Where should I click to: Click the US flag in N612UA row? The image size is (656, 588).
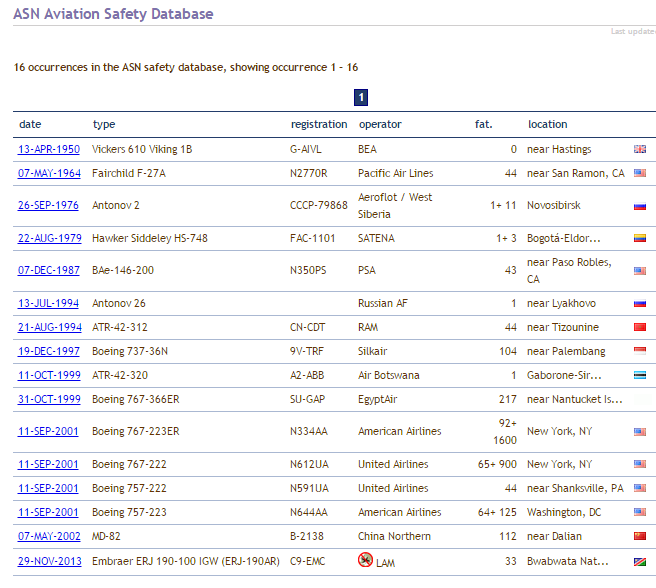coord(640,464)
